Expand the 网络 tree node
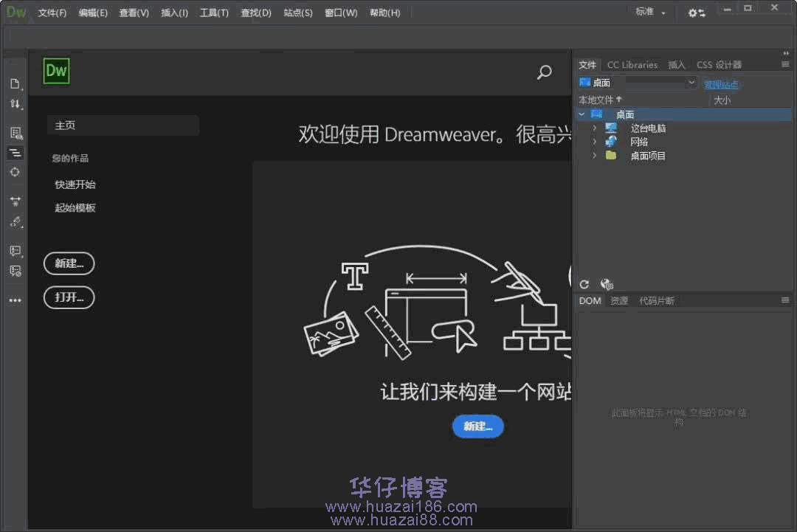 (594, 142)
